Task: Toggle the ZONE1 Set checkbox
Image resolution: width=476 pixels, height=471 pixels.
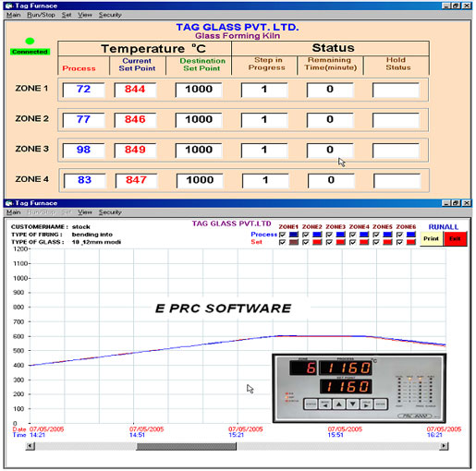Action: (x=282, y=242)
